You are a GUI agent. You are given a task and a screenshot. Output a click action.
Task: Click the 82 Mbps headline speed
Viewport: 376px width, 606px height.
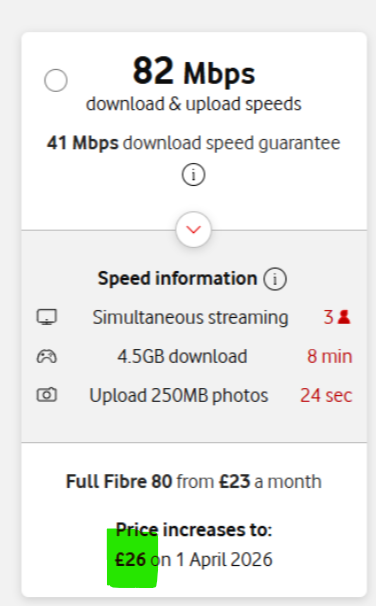point(194,71)
